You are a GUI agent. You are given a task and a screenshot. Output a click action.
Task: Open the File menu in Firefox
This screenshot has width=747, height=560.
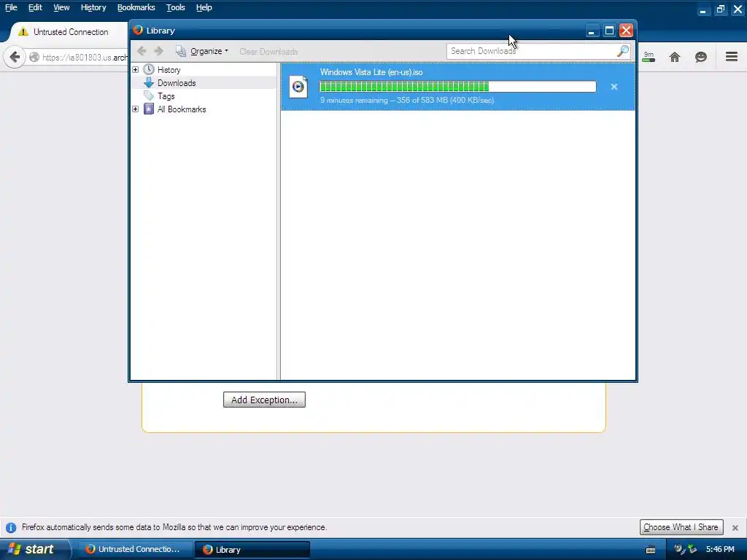pyautogui.click(x=11, y=7)
